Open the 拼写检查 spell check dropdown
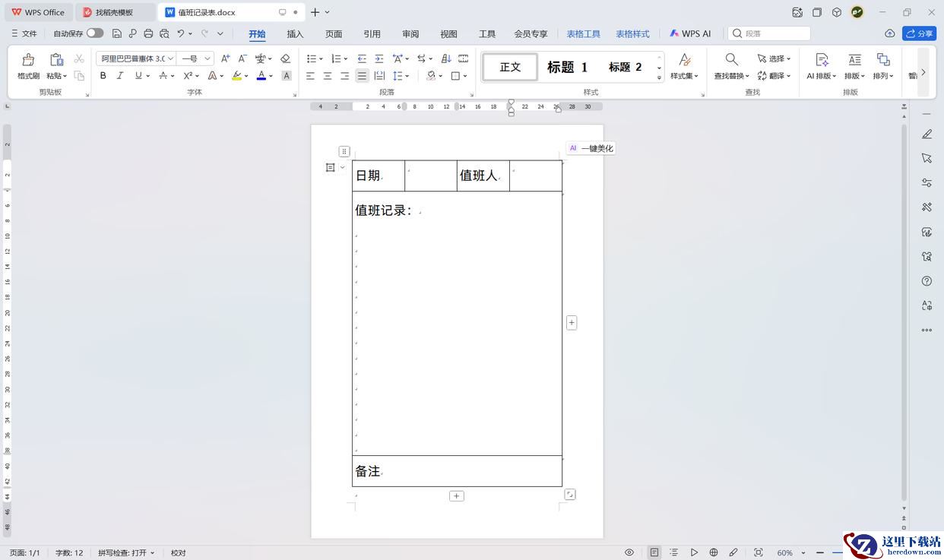 click(x=126, y=552)
